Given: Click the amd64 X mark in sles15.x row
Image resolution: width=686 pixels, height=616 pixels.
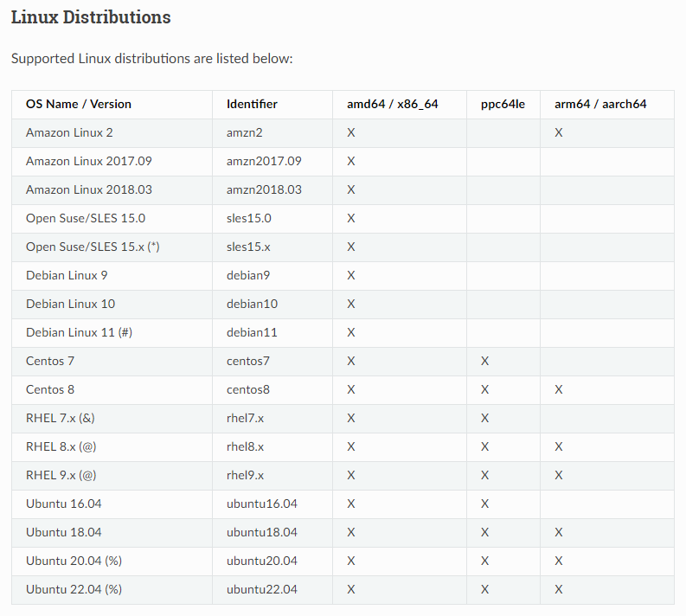Looking at the screenshot, I should [351, 247].
